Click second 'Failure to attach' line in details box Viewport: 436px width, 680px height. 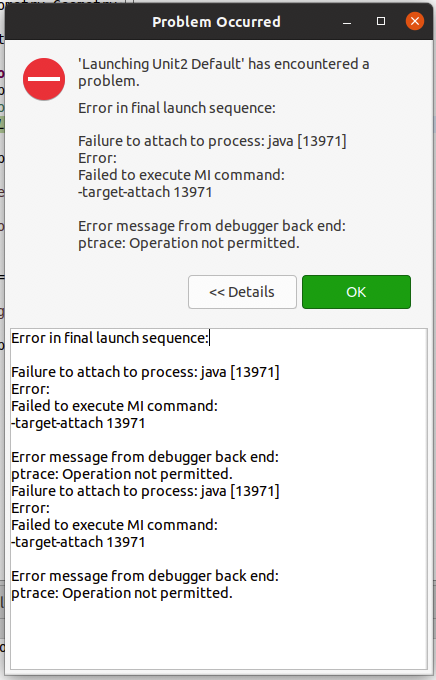point(145,491)
